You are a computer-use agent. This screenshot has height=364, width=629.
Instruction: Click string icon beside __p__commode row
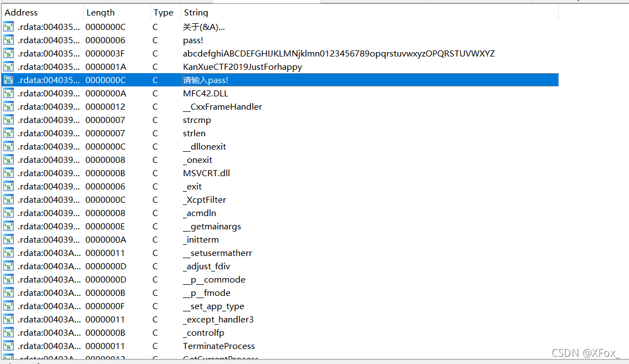(x=8, y=279)
